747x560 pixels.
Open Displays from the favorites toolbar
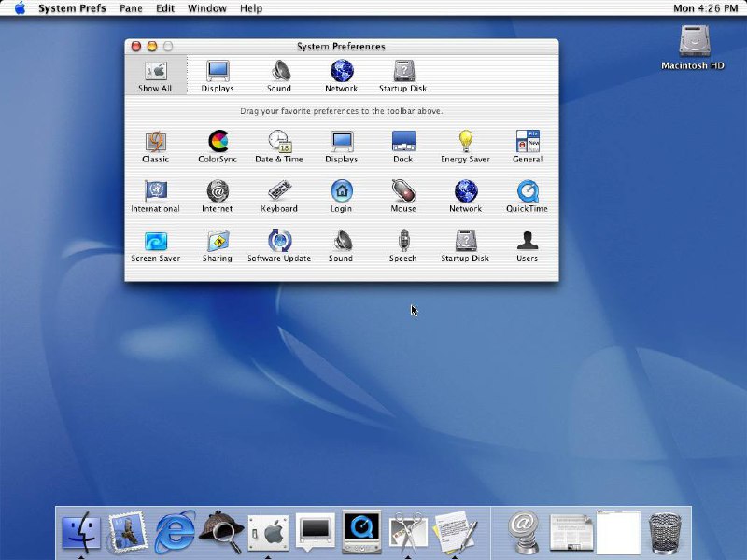[x=218, y=76]
